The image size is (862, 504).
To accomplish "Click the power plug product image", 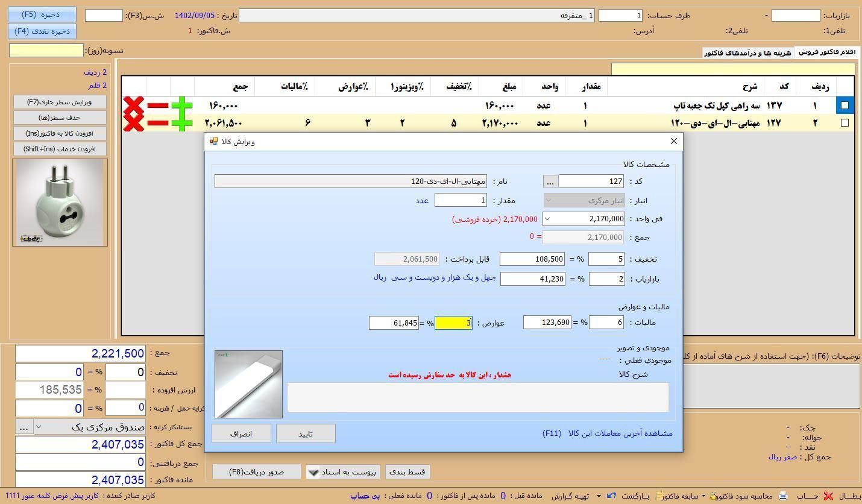I will [x=60, y=203].
